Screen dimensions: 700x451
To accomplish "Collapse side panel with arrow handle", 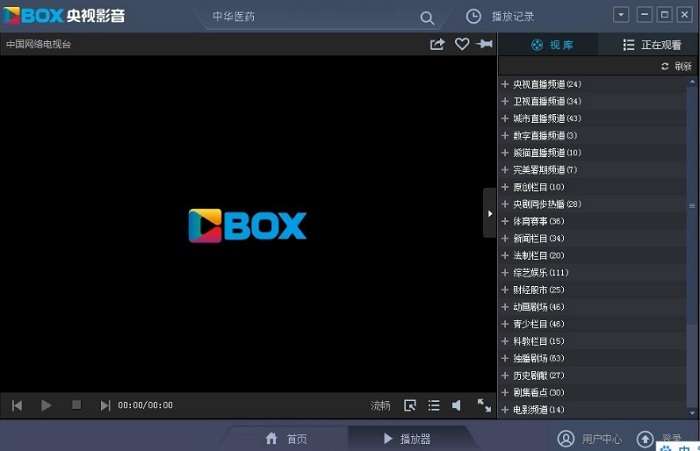I will (x=490, y=213).
